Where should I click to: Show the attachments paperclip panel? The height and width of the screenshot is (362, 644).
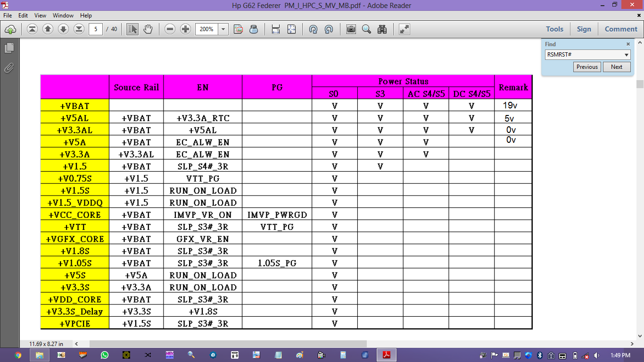9,68
